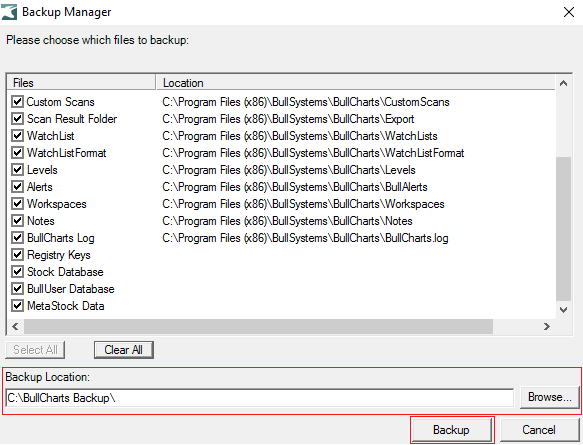The height and width of the screenshot is (445, 583).
Task: Start the backup with Backup button
Action: pyautogui.click(x=451, y=430)
